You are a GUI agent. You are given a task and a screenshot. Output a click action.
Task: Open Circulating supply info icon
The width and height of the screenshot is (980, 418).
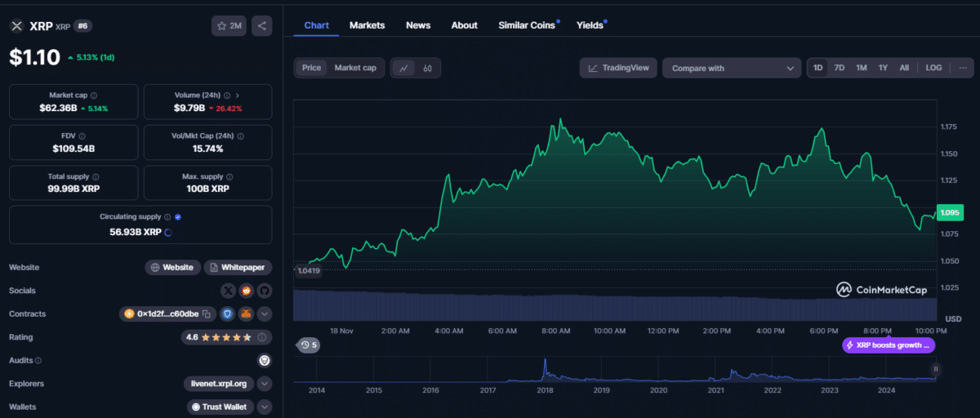[167, 217]
